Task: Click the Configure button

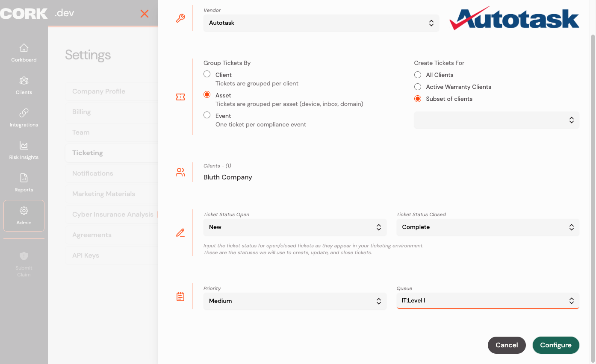Action: (x=556, y=345)
